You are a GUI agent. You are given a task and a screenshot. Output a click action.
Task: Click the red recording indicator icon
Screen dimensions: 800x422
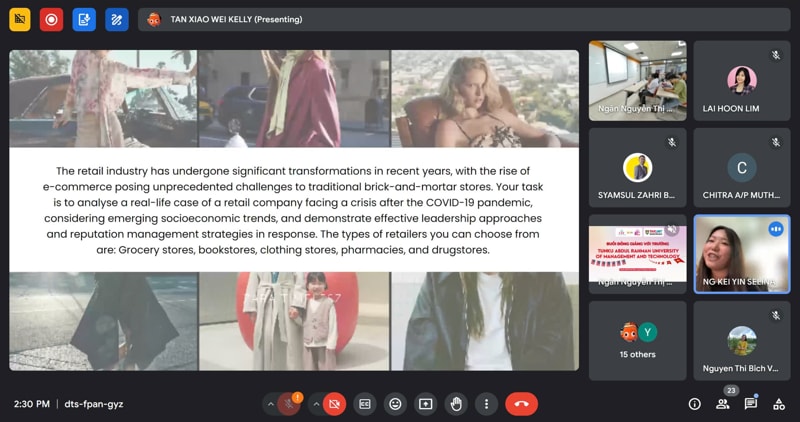tap(52, 19)
